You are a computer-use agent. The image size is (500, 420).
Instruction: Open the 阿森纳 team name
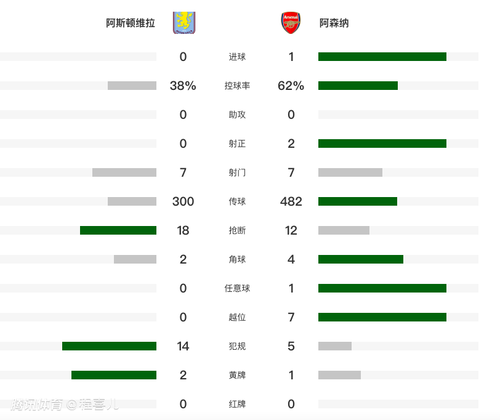334,23
